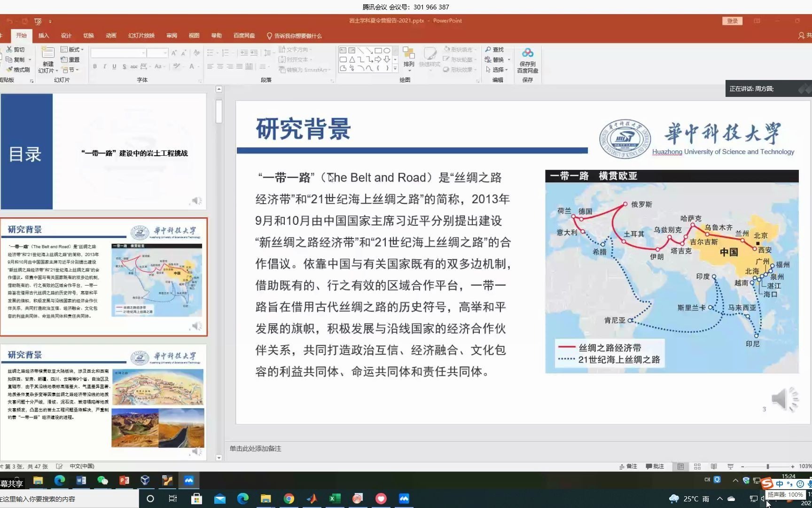Click the speaker volume tray icon
The image size is (812, 508).
[x=763, y=499]
